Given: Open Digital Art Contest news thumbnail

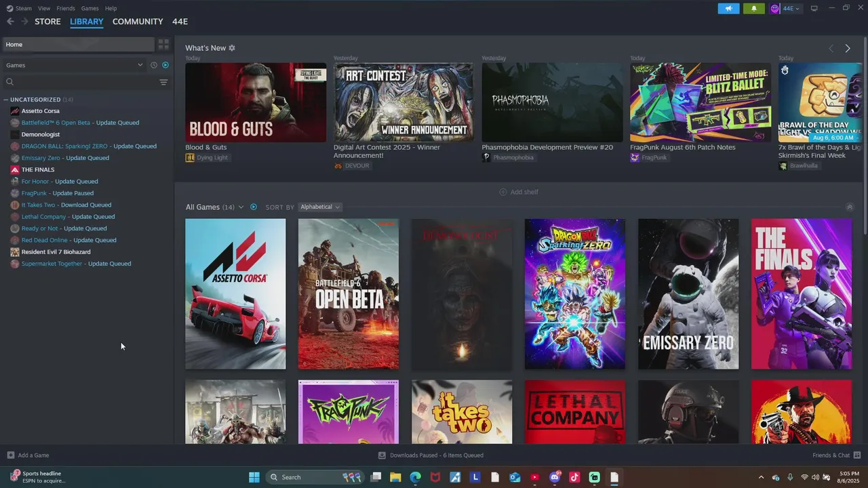Looking at the screenshot, I should 403,102.
